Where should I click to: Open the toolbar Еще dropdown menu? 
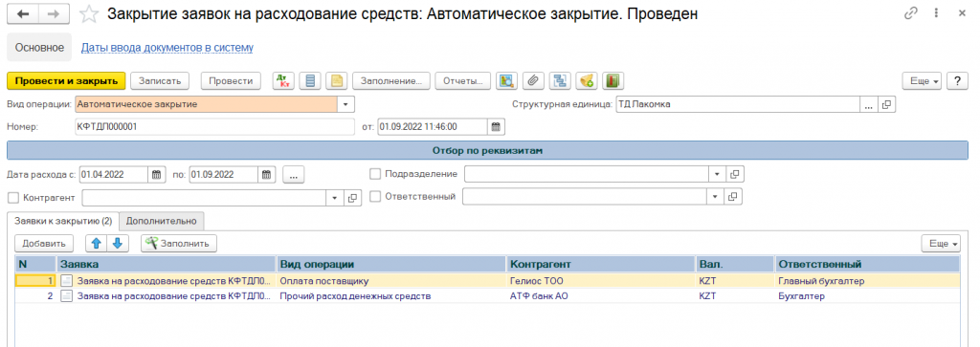coord(922,81)
